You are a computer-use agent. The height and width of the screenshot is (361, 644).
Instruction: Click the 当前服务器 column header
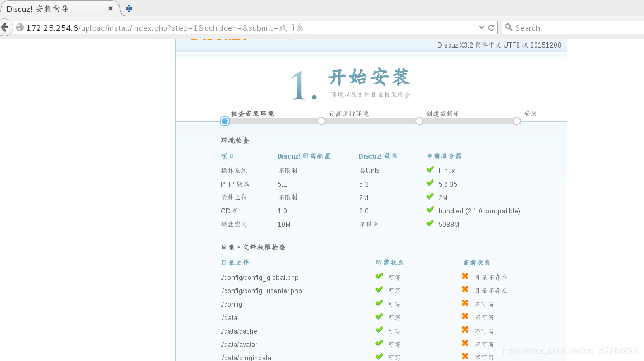444,156
